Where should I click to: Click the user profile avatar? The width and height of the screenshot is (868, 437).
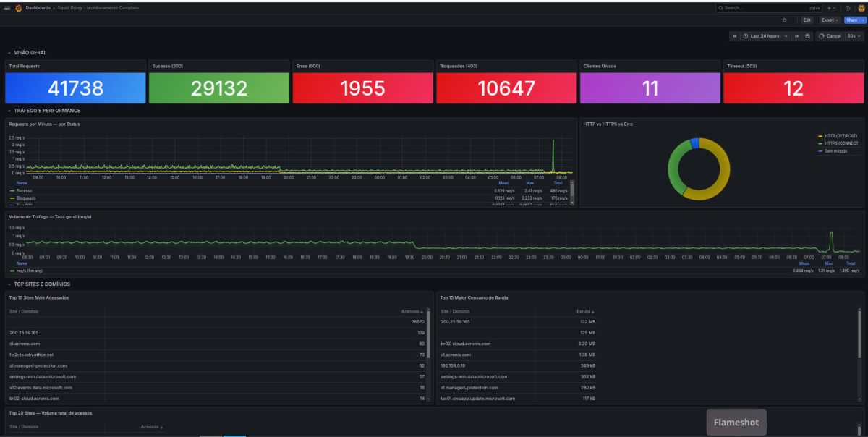[x=861, y=8]
